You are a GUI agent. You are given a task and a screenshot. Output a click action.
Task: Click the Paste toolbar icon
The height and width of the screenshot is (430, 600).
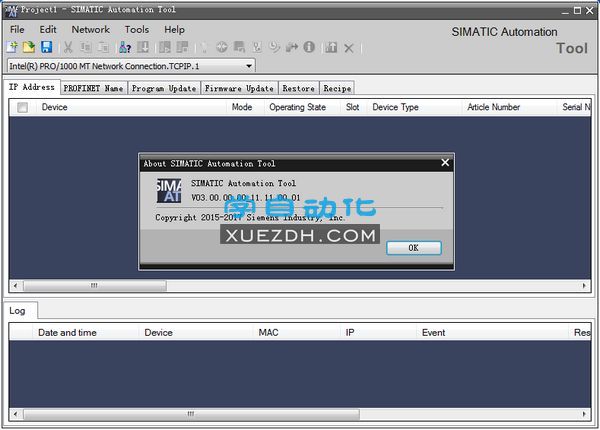pyautogui.click(x=103, y=47)
